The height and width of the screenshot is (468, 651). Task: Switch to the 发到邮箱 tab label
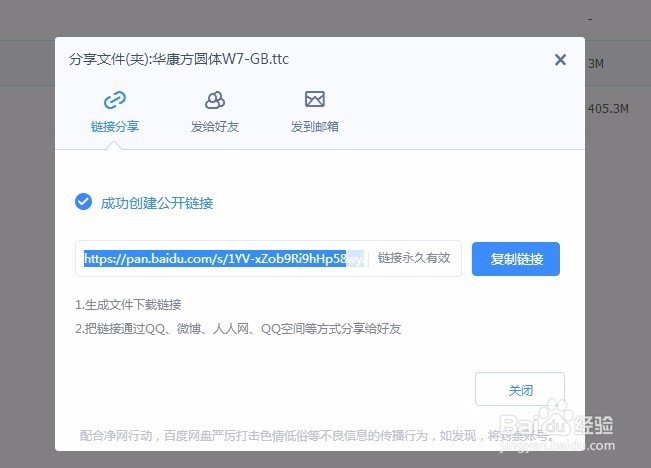(315, 126)
